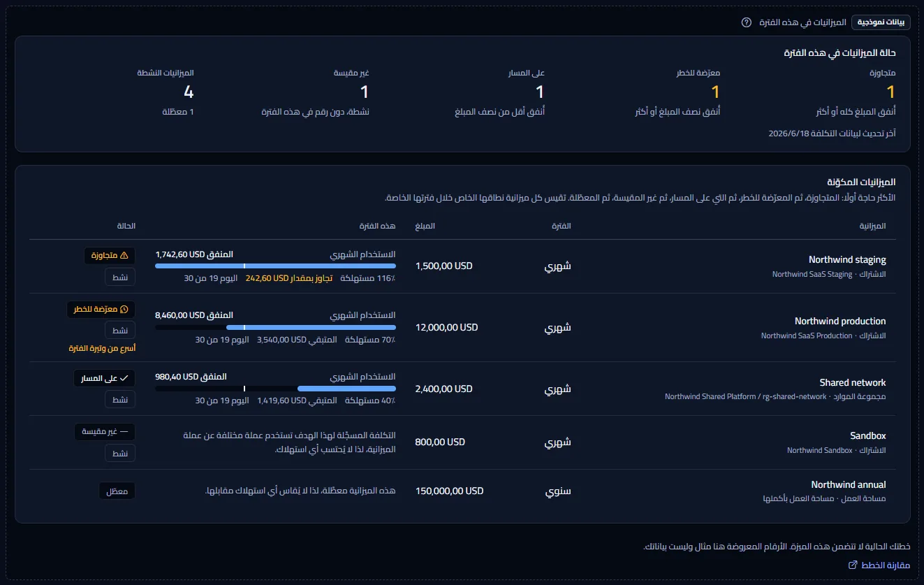This screenshot has height=585, width=924.
Task: Click the نشط status badge for Northwind staging
Action: [x=120, y=277]
